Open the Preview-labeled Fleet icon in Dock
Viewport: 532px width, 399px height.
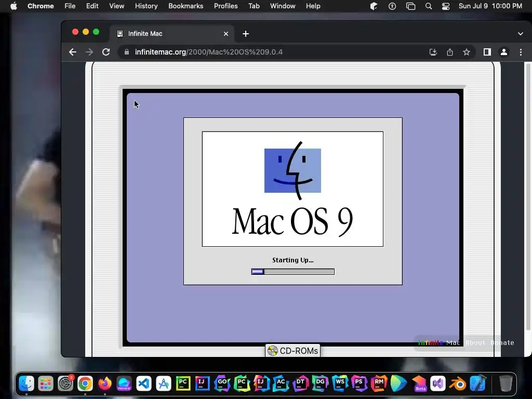[x=124, y=384]
